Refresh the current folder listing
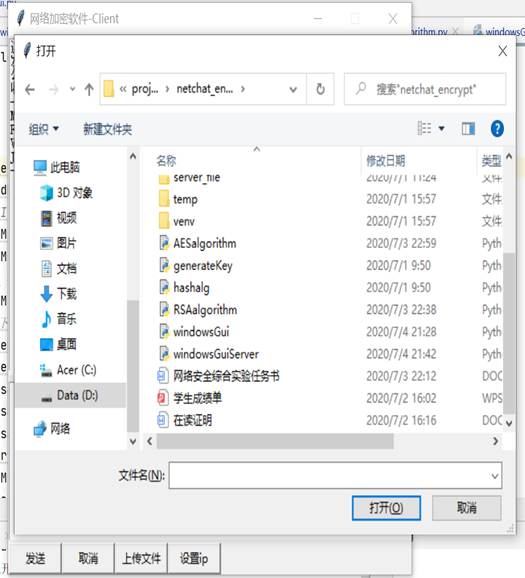 click(320, 89)
